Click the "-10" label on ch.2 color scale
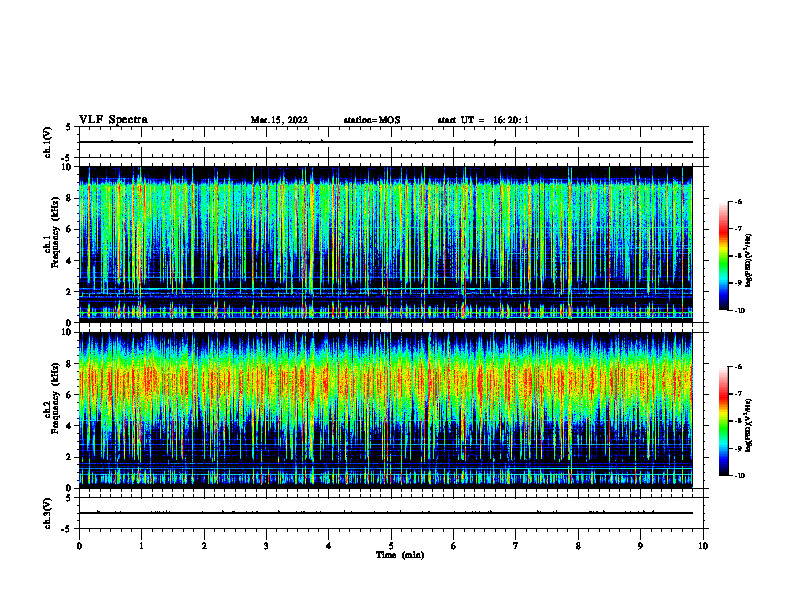This screenshot has width=792, height=612. point(739,476)
